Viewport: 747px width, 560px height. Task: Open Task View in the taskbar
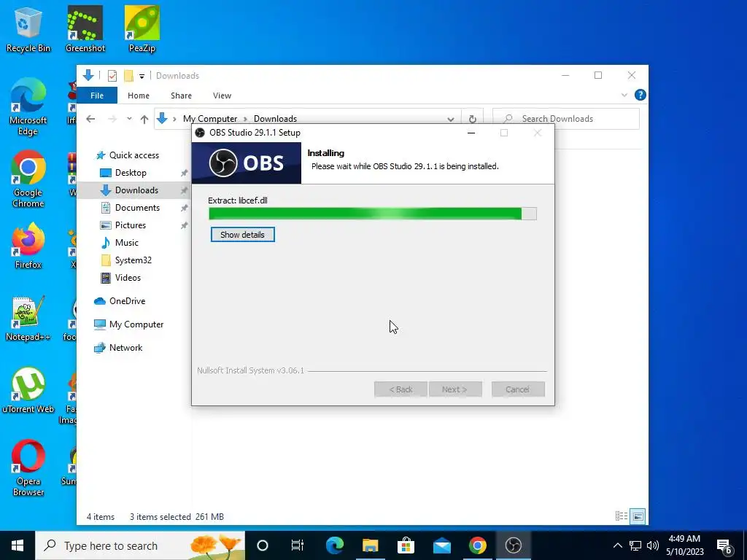click(298, 545)
